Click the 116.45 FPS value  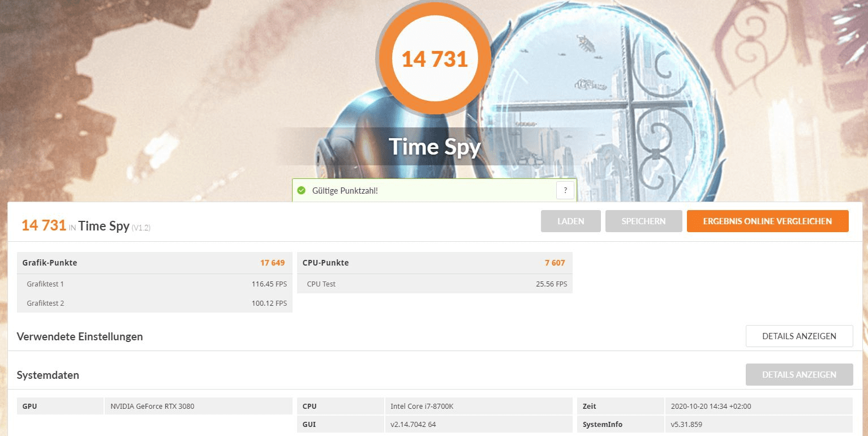pyautogui.click(x=269, y=284)
